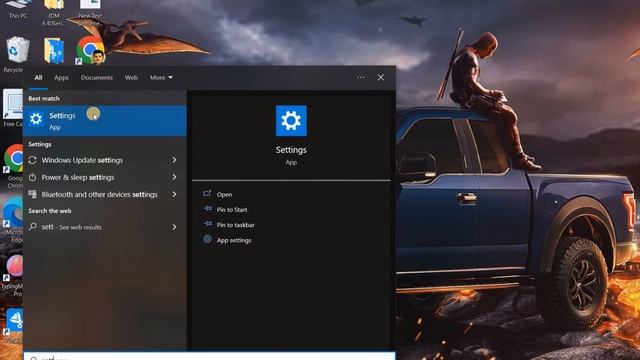Open the More filters dropdown
Image resolution: width=640 pixels, height=360 pixels.
(161, 78)
